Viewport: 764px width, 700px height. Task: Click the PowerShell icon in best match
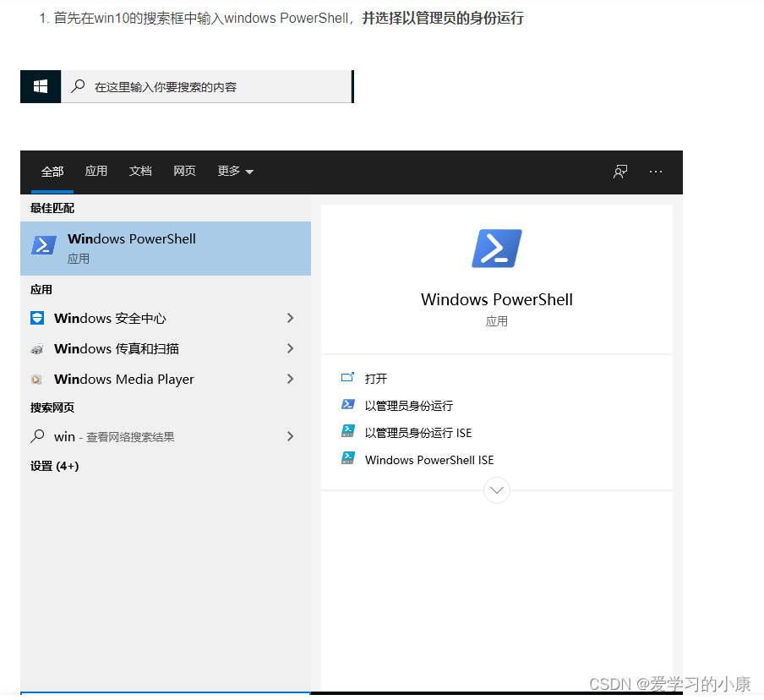[x=44, y=245]
